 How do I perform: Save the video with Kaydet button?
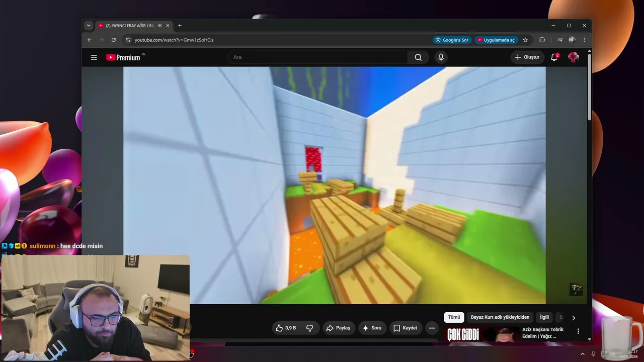point(405,328)
